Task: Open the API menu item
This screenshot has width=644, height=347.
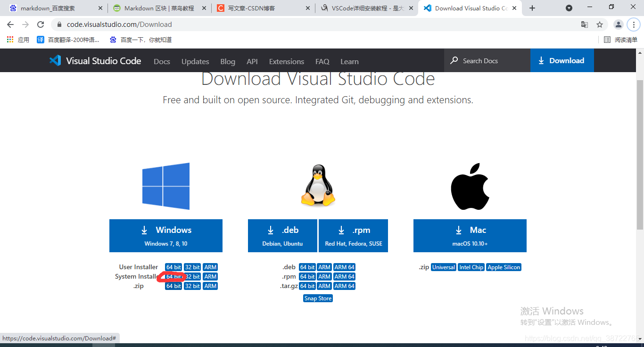Action: [x=252, y=61]
